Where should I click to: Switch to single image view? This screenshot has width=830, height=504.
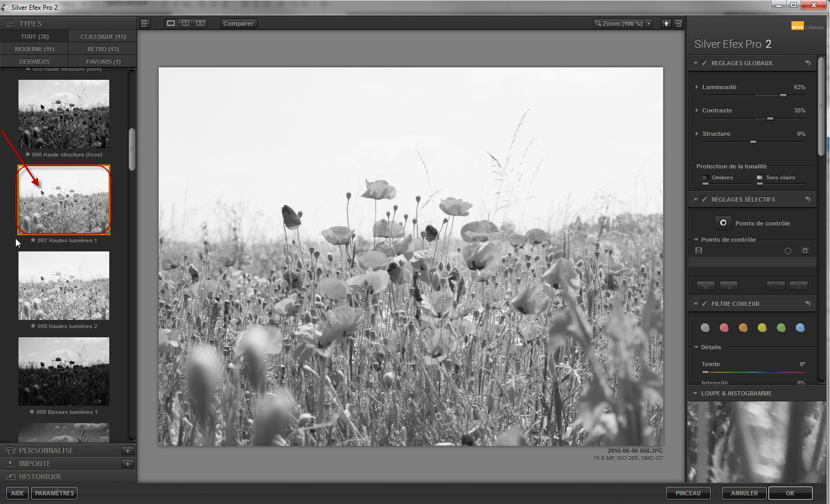click(x=171, y=23)
